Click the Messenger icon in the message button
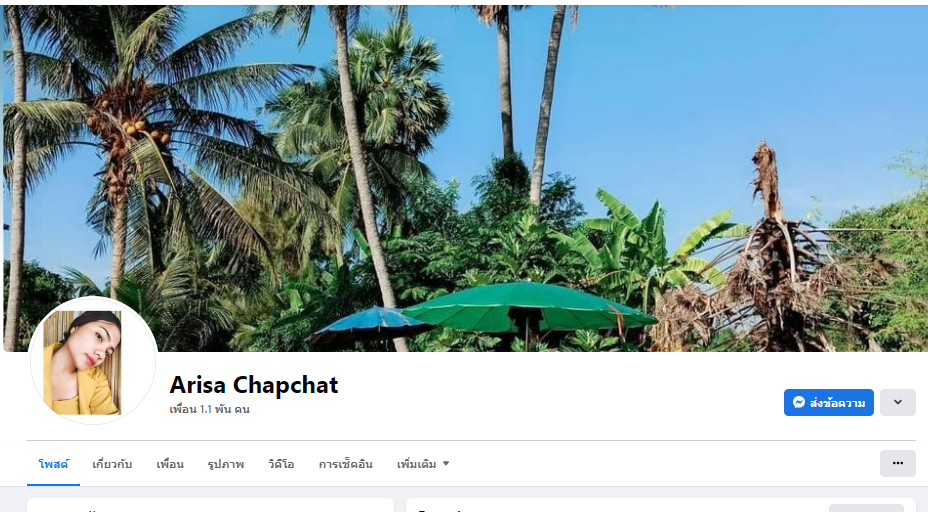This screenshot has width=928, height=512. tap(799, 402)
